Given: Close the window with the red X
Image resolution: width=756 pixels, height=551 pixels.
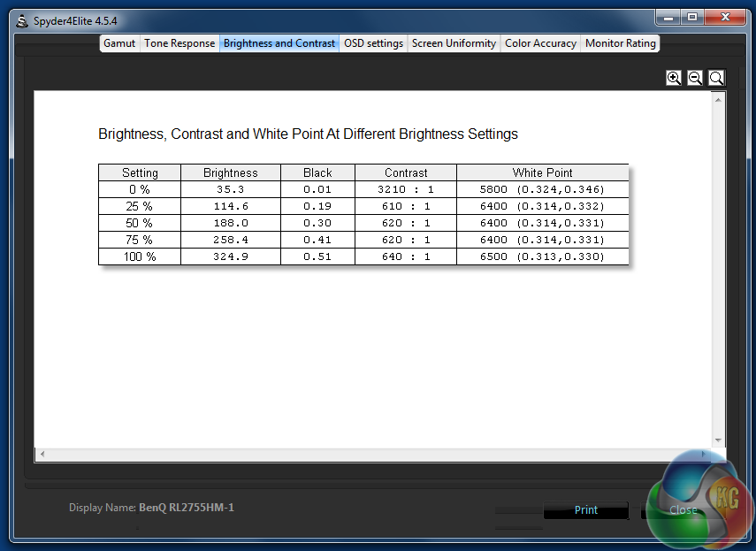Looking at the screenshot, I should tap(725, 18).
